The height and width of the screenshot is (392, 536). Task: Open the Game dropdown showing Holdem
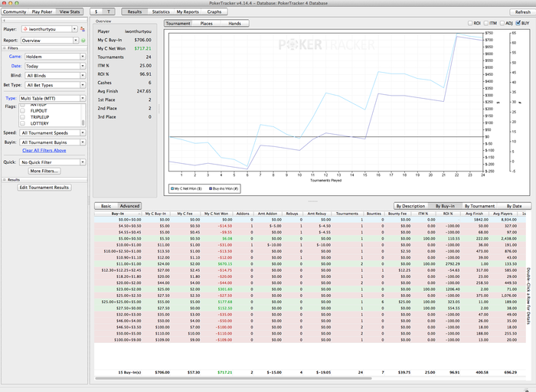[54, 56]
